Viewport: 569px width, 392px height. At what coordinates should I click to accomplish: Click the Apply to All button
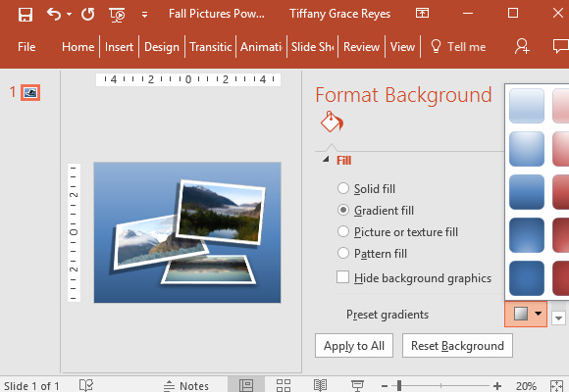pyautogui.click(x=354, y=346)
